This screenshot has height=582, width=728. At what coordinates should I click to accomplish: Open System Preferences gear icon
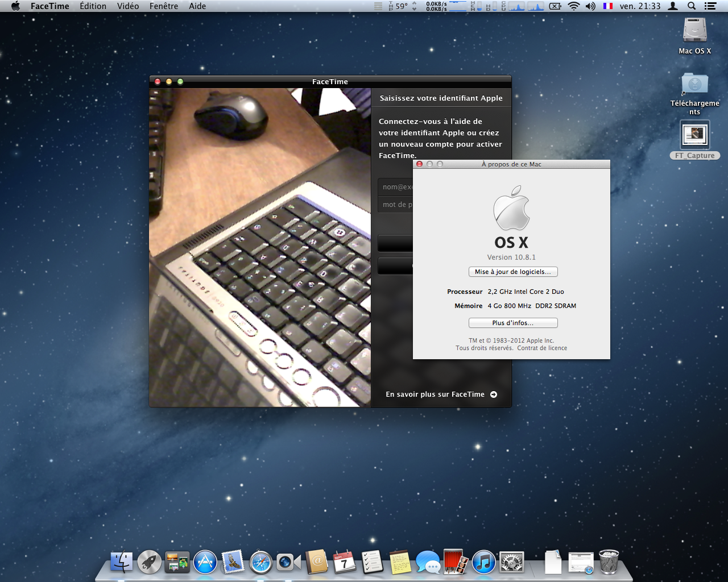(511, 562)
